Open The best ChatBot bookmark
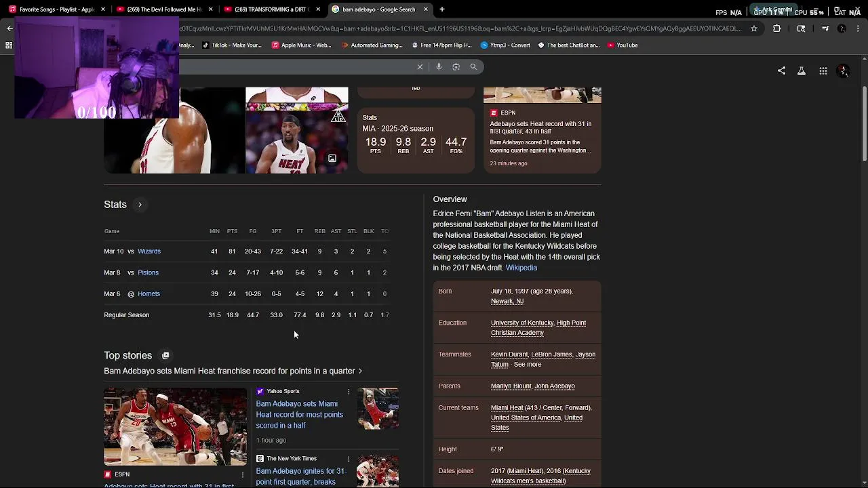Screen dimensions: 868x488 coord(569,45)
